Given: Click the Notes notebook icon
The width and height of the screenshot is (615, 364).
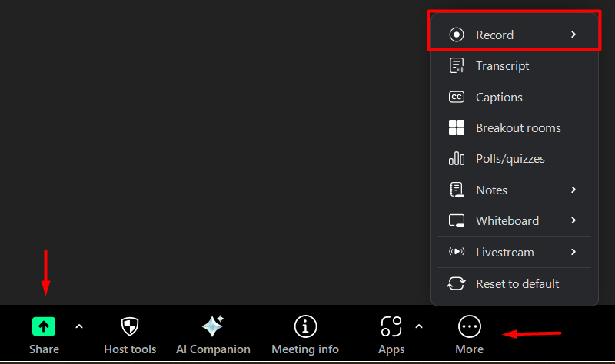Looking at the screenshot, I should tap(457, 190).
